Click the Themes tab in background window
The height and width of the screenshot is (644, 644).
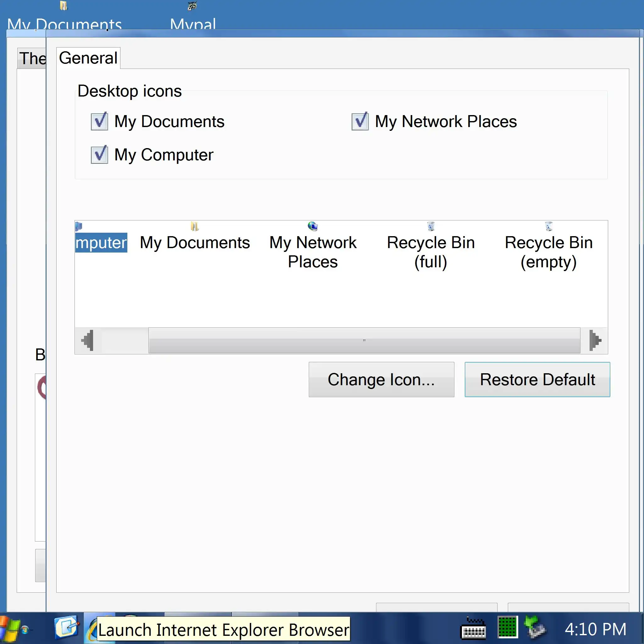32,59
